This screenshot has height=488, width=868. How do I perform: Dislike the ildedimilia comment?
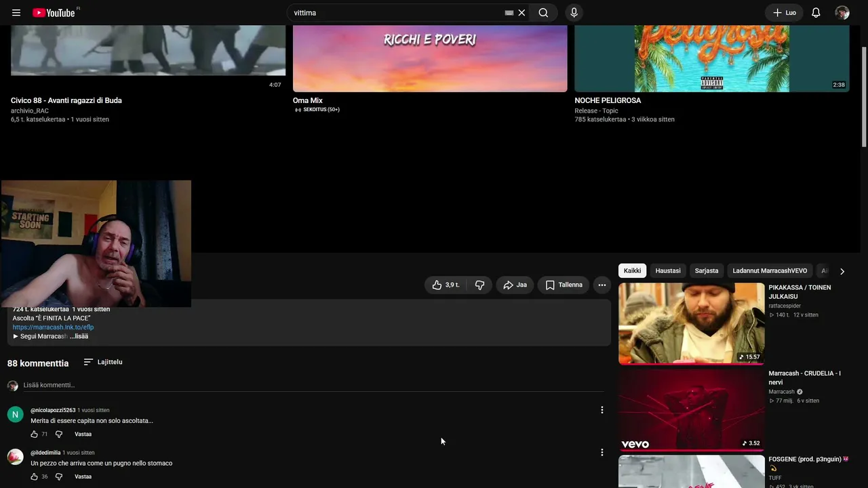tap(58, 476)
